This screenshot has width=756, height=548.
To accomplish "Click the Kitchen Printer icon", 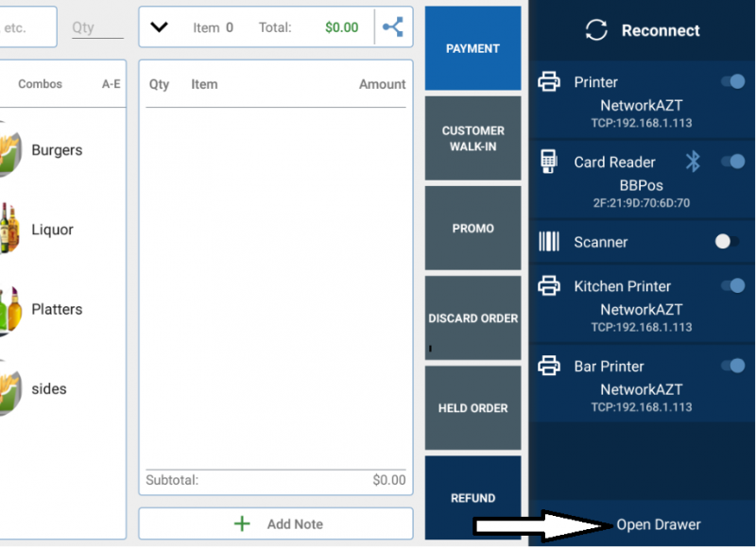I will point(549,286).
